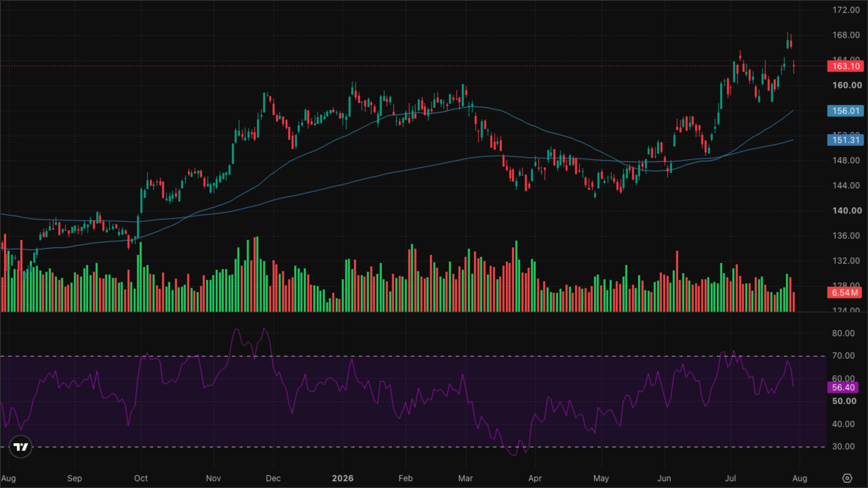Select the Oct label on time axis
Image resolution: width=868 pixels, height=488 pixels.
141,478
